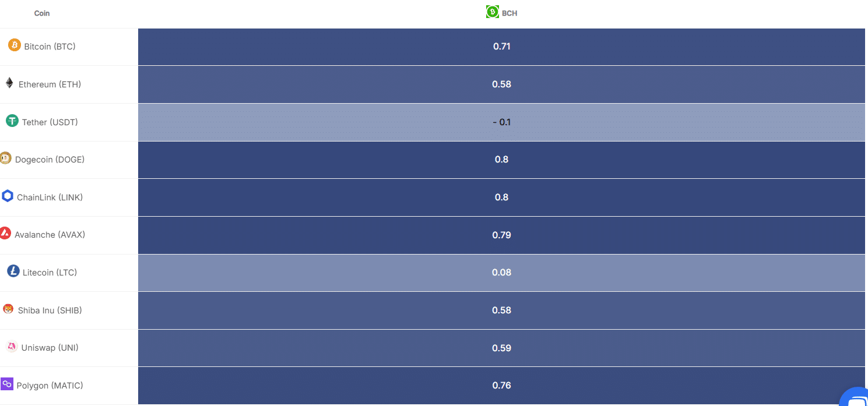Screen dimensions: 868x406
Task: Click the Uniswap (UNI) unicorn icon
Action: coord(12,347)
